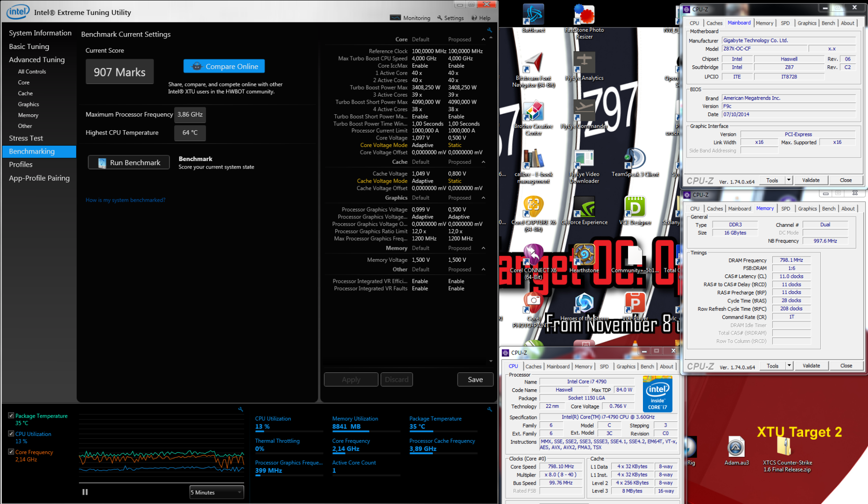The image size is (868, 504).
Task: Click the wrench icon above the monitor readouts
Action: click(x=489, y=409)
